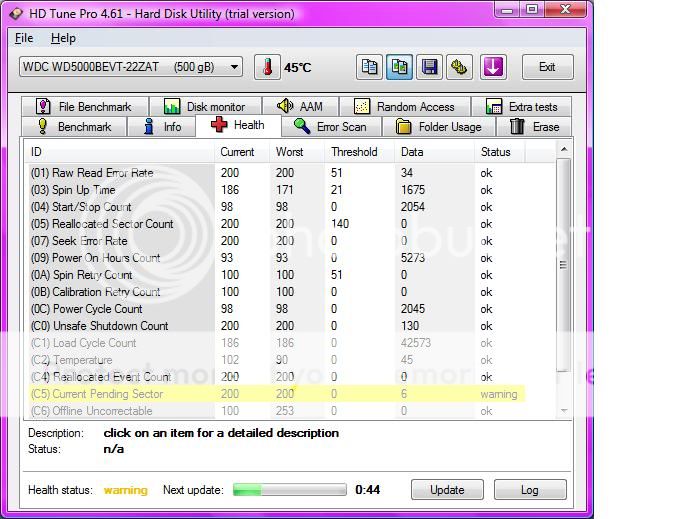Open the File menu

[x=24, y=38]
